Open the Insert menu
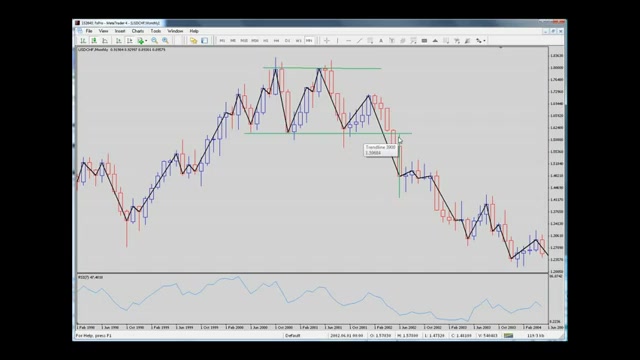The image size is (640, 360). (x=120, y=31)
